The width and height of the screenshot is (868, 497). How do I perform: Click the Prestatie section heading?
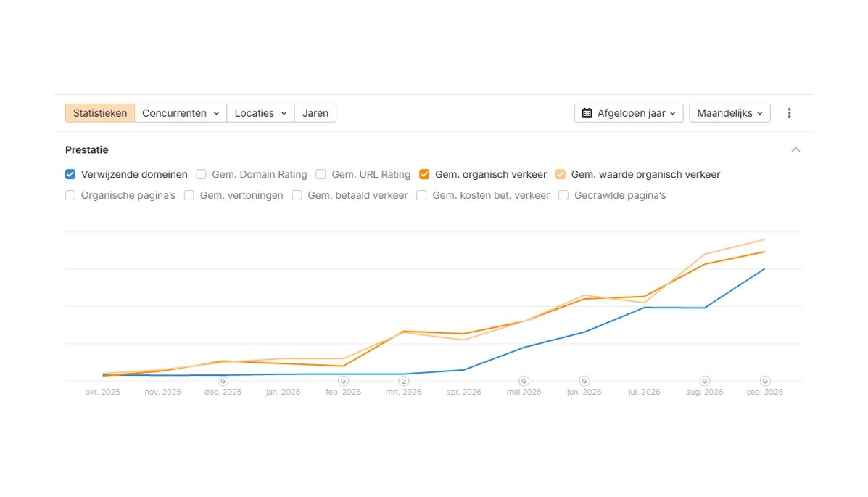[87, 149]
